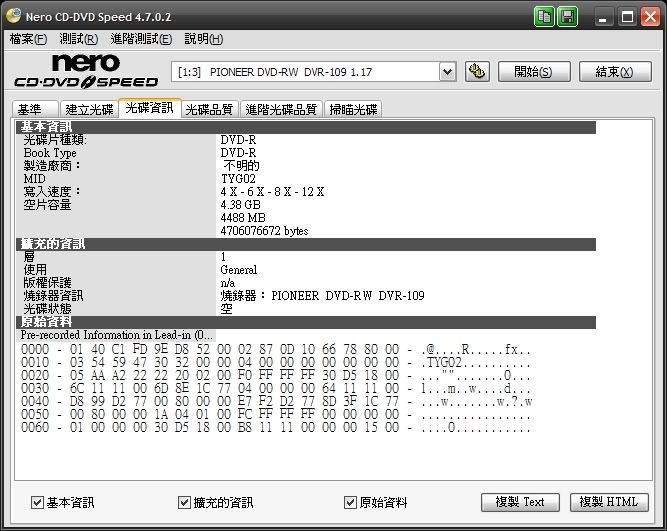Toggle the 擴充的資訊 checkbox
The width and height of the screenshot is (667, 531).
click(x=184, y=502)
